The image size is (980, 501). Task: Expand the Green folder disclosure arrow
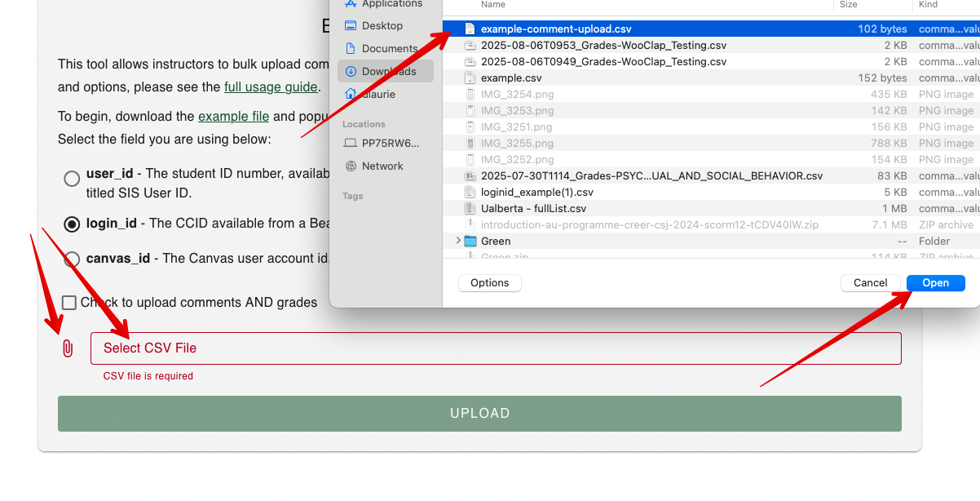tap(458, 242)
